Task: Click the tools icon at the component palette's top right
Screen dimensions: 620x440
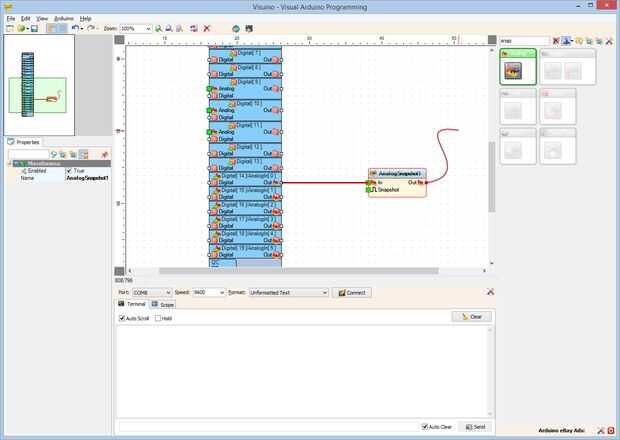Action: (609, 41)
